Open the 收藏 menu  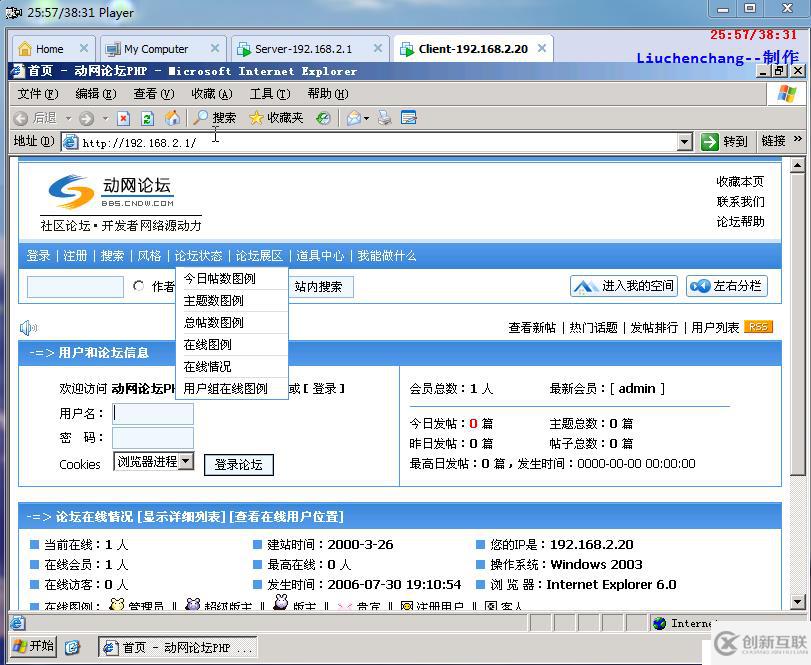[212, 94]
